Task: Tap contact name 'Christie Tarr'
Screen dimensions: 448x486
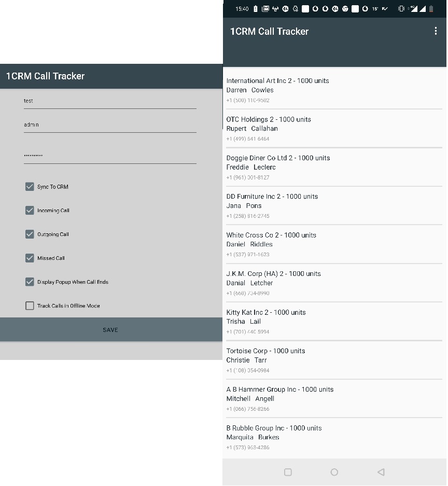Action: point(246,360)
